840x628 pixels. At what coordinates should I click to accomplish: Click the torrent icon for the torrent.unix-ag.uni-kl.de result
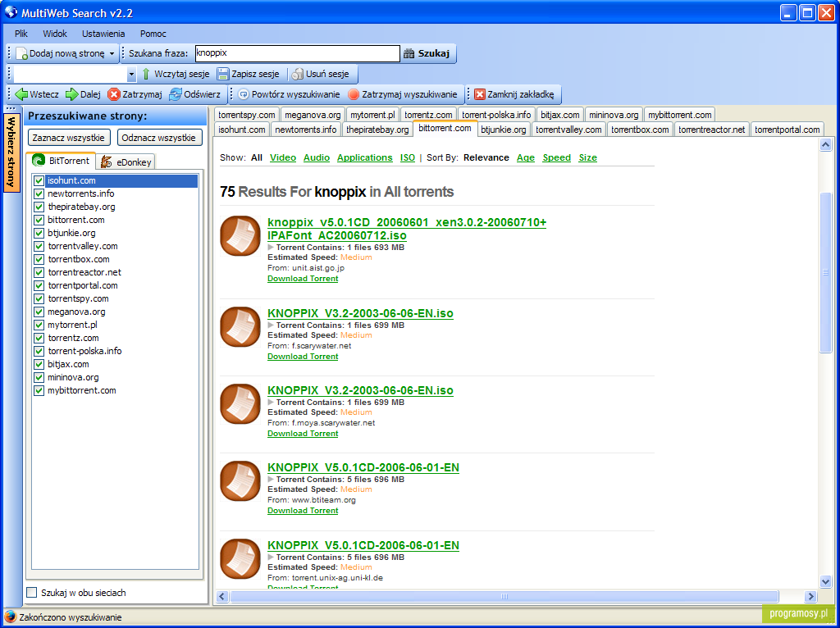tap(240, 558)
